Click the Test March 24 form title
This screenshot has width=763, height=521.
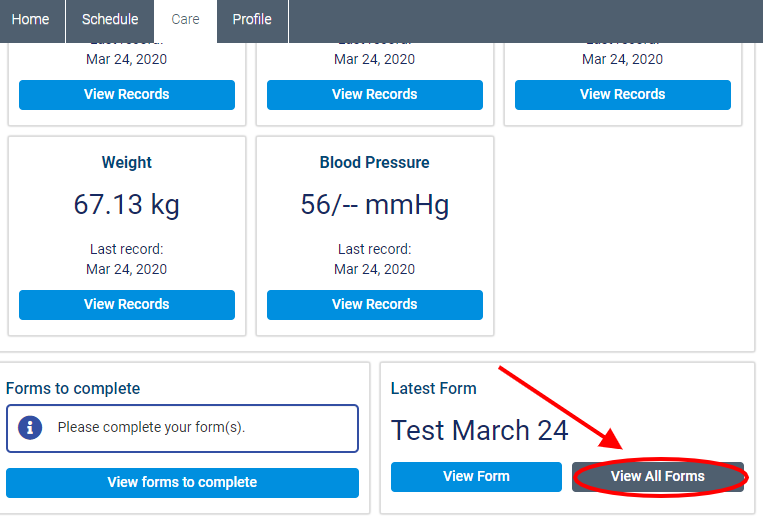(x=479, y=430)
